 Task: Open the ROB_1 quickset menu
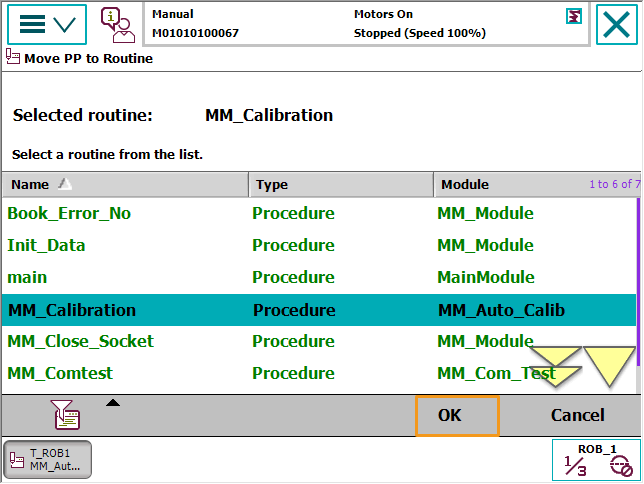tap(596, 460)
